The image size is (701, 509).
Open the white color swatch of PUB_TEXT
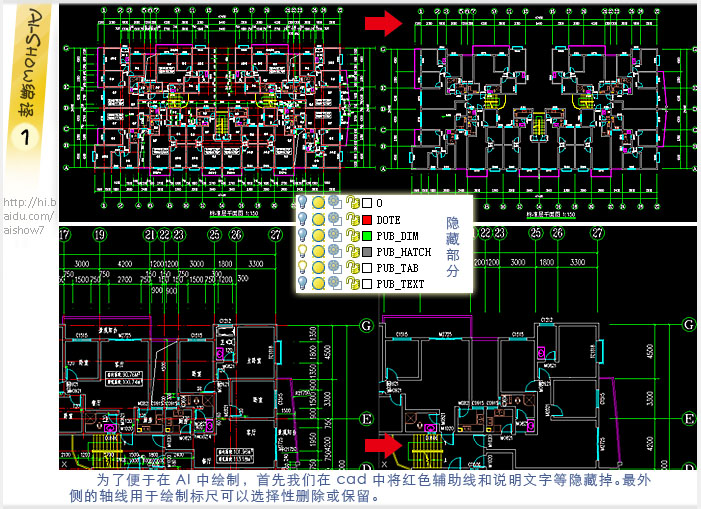pos(367,284)
